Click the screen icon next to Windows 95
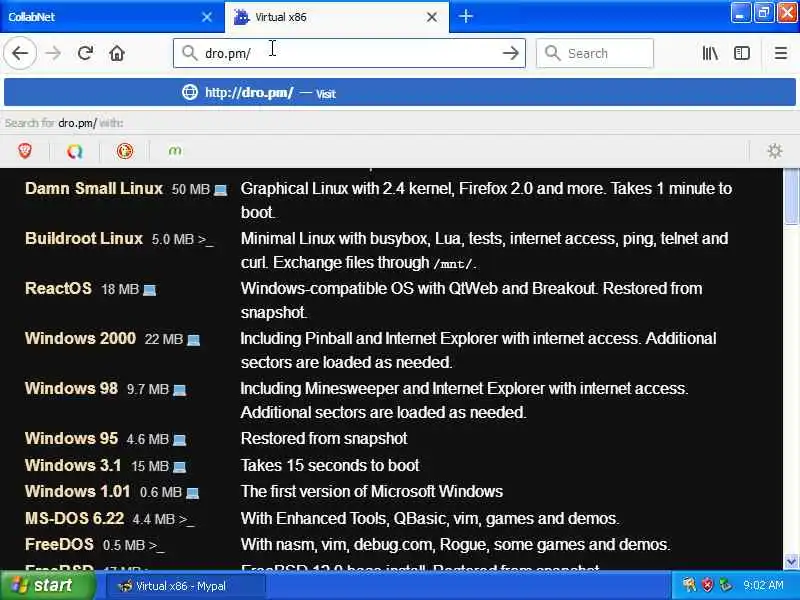 tap(179, 440)
